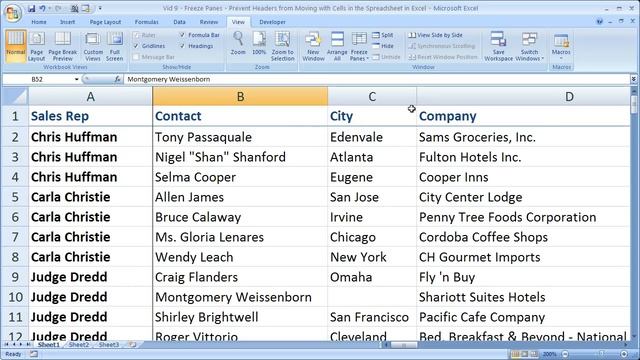The height and width of the screenshot is (360, 640).
Task: Open the Formulas ribbon tab
Action: point(147,22)
